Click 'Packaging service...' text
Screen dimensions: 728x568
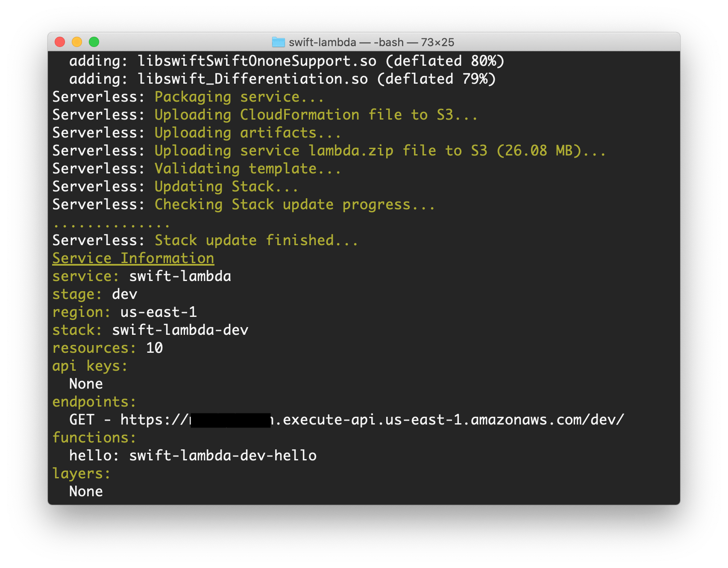239,97
